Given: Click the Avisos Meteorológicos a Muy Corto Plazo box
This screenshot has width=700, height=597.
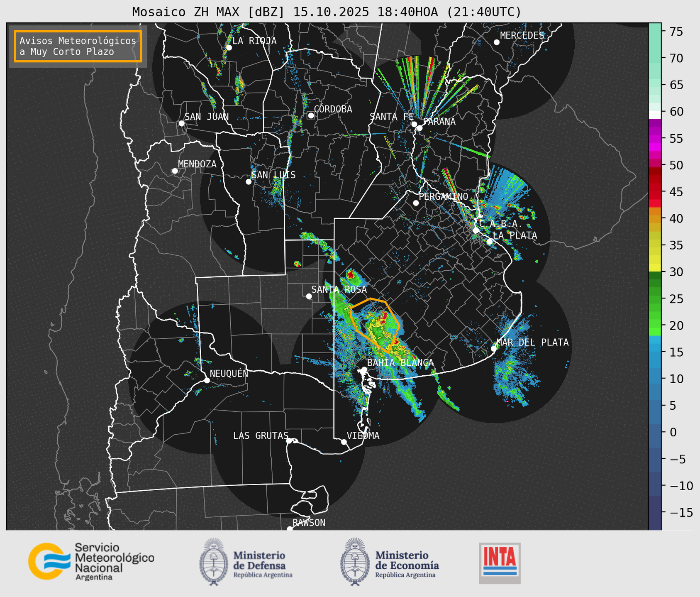Looking at the screenshot, I should 78,46.
